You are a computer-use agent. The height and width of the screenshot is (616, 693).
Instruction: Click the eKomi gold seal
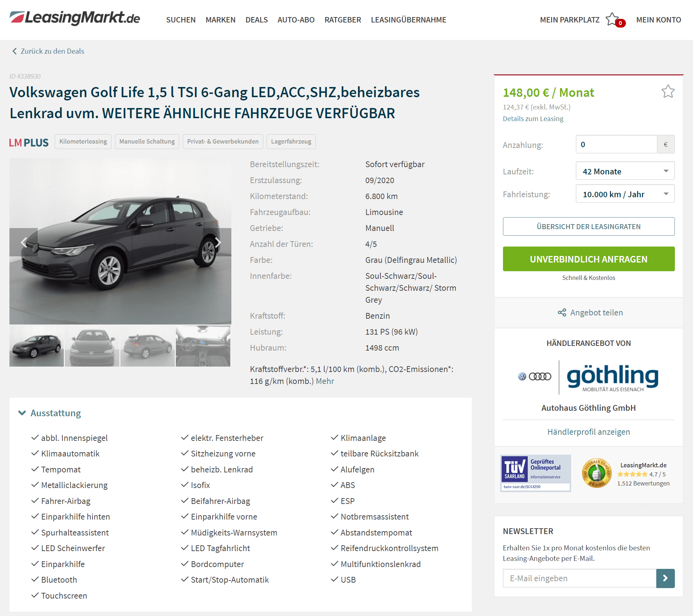pyautogui.click(x=597, y=473)
